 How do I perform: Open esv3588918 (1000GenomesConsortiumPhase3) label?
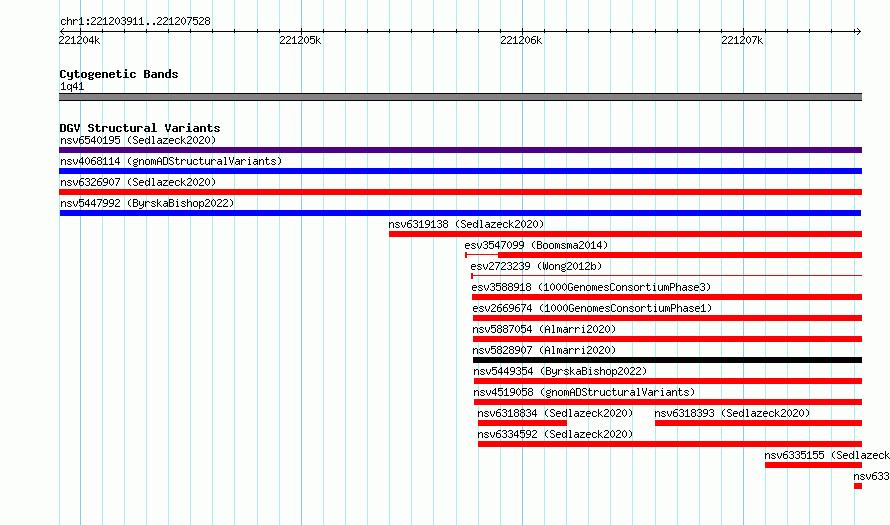591,287
